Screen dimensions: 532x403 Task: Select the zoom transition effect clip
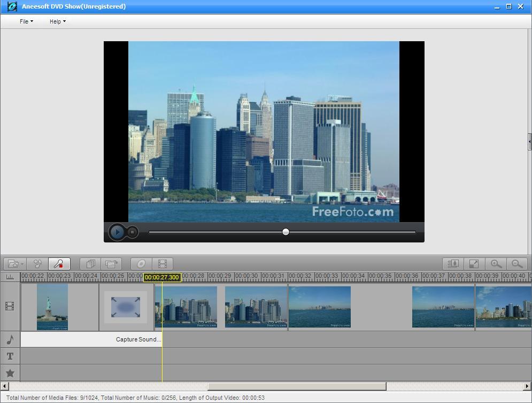pyautogui.click(x=126, y=307)
